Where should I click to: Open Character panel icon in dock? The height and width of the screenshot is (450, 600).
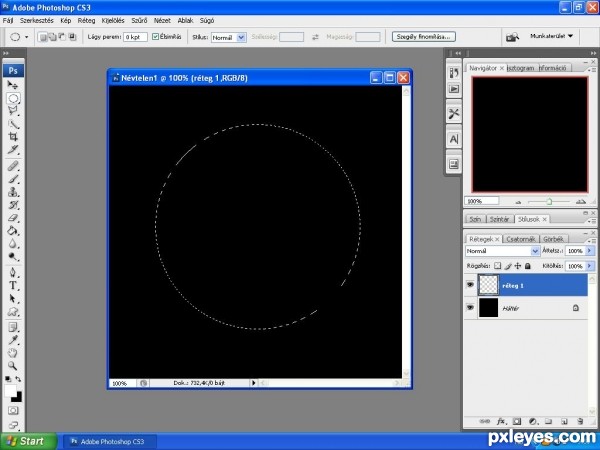[454, 139]
